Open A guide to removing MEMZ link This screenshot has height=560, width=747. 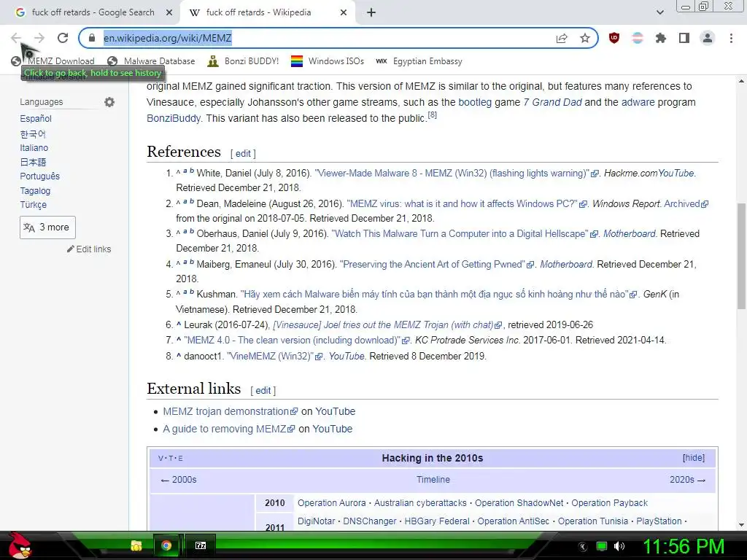(228, 429)
